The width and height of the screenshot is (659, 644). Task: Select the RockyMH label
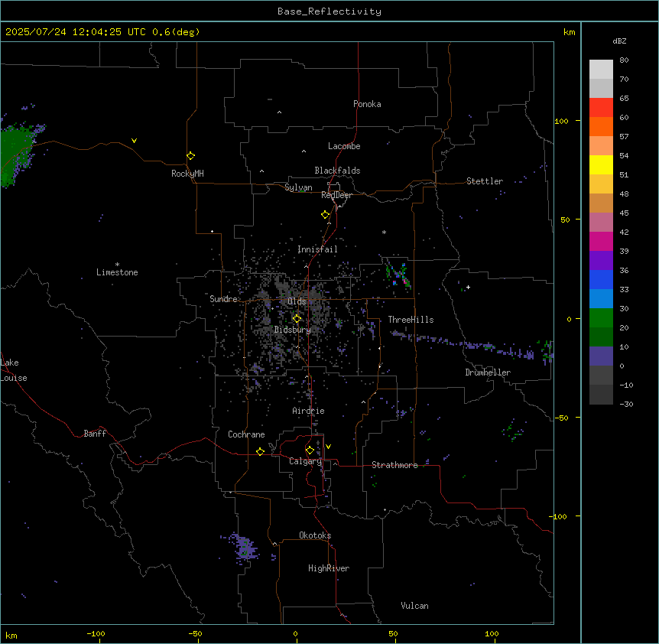pos(187,174)
